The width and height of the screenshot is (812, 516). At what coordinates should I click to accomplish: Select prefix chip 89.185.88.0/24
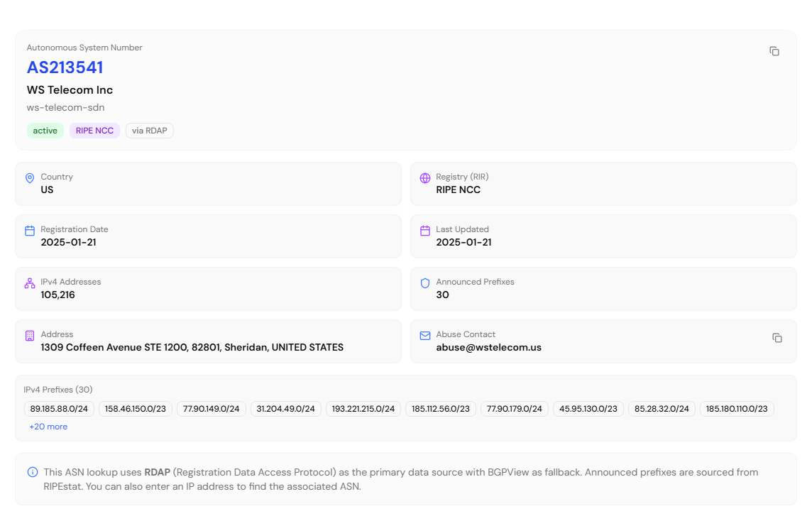pyautogui.click(x=59, y=409)
